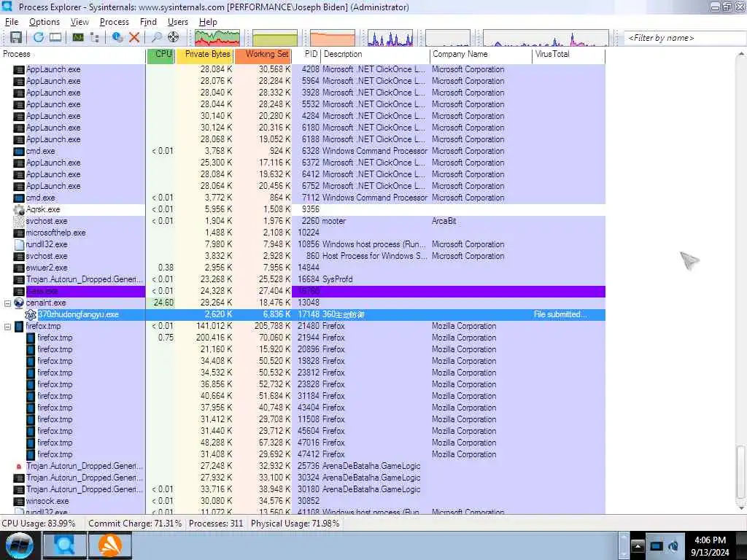Click the ewiuer2.exe process icon
The image size is (747, 560).
pos(18,268)
